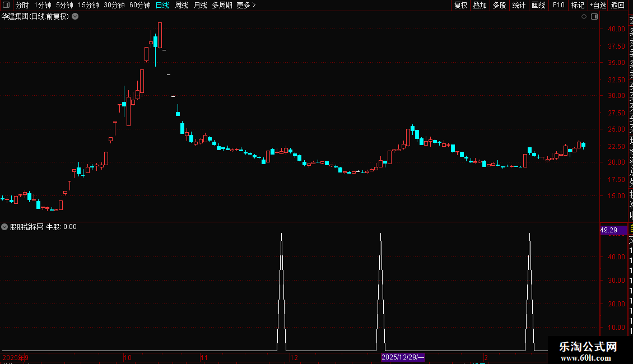The width and height of the screenshot is (633, 364).
Task: Open the 统计 statistics tool
Action: pyautogui.click(x=518, y=5)
